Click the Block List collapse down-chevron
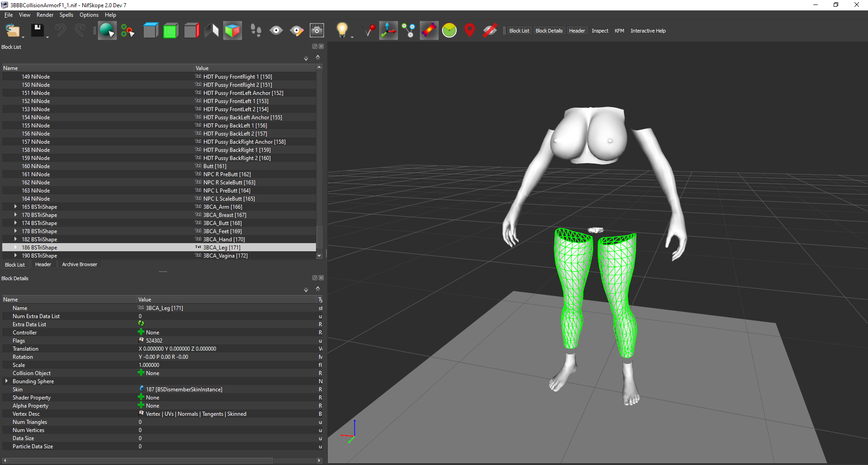The image size is (868, 465). 306,58
